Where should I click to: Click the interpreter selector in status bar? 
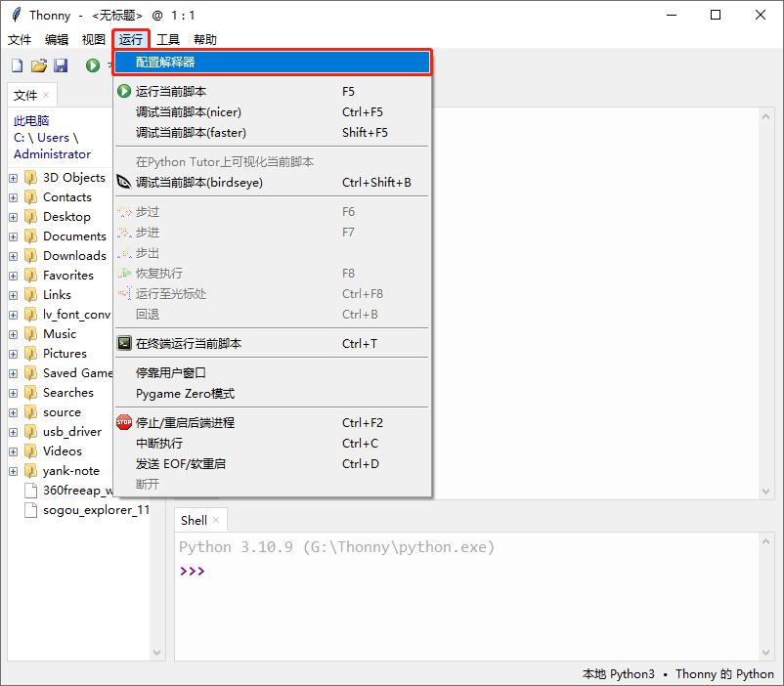(x=677, y=674)
